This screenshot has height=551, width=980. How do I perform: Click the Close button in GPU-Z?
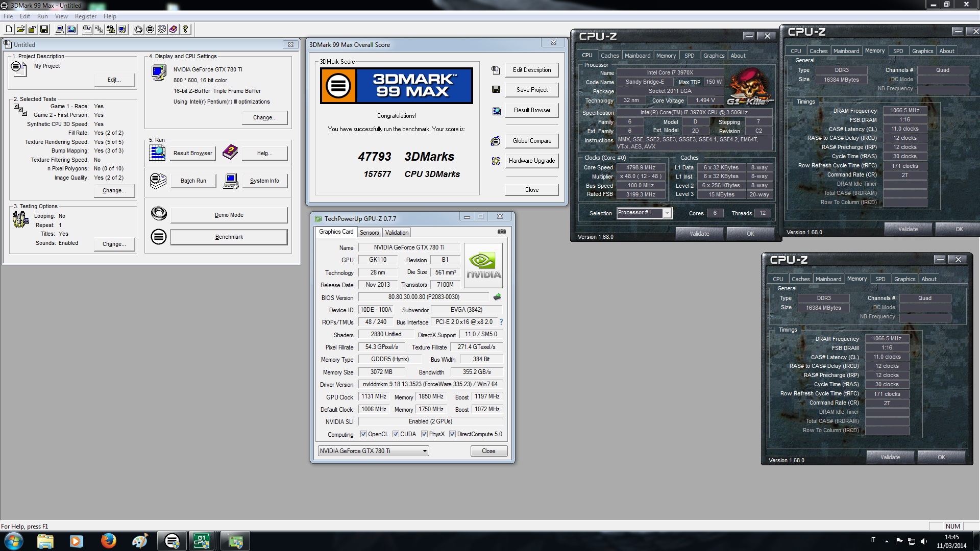click(488, 451)
